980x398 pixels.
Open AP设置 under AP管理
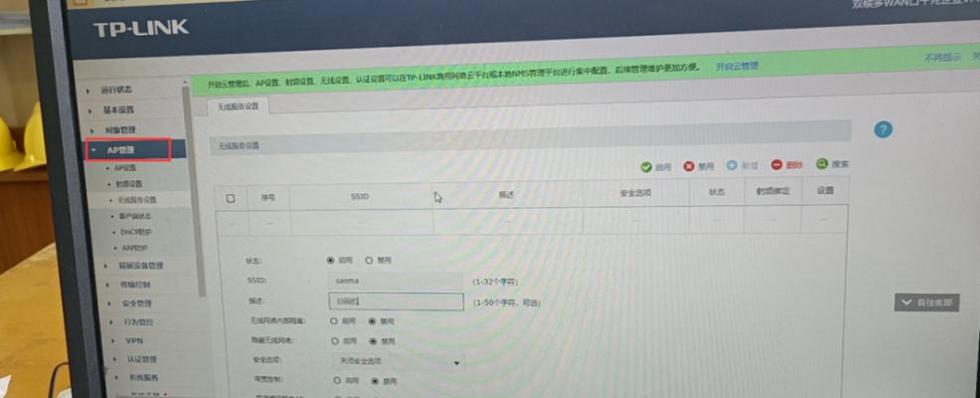(124, 168)
